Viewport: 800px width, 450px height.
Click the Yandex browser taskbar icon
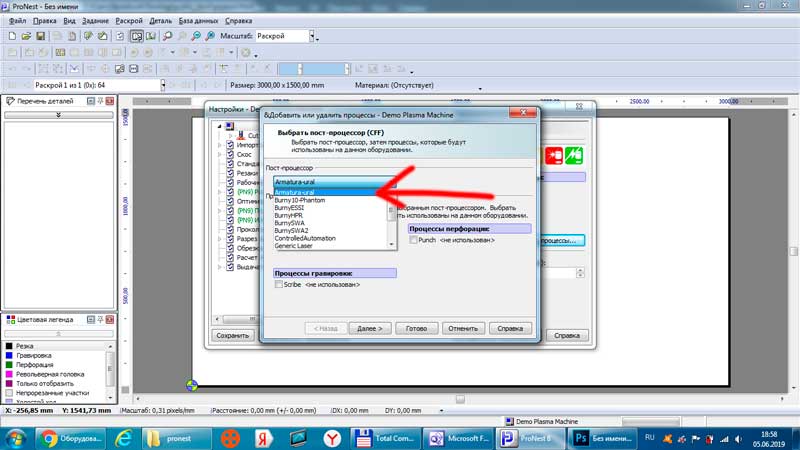332,438
